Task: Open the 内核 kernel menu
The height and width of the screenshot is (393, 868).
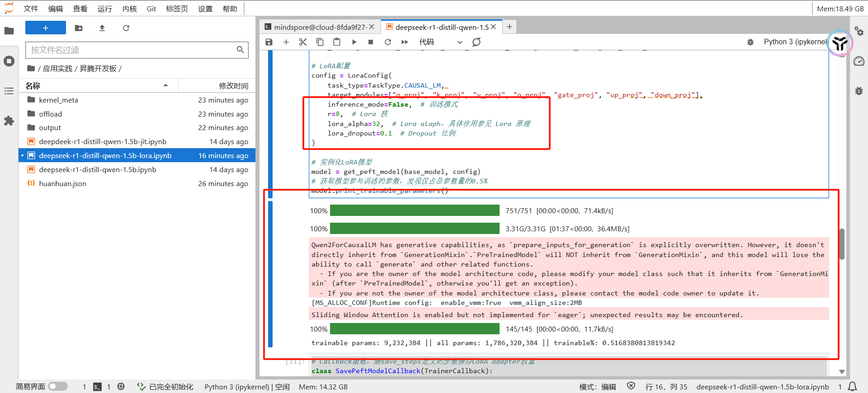Action: coord(129,9)
